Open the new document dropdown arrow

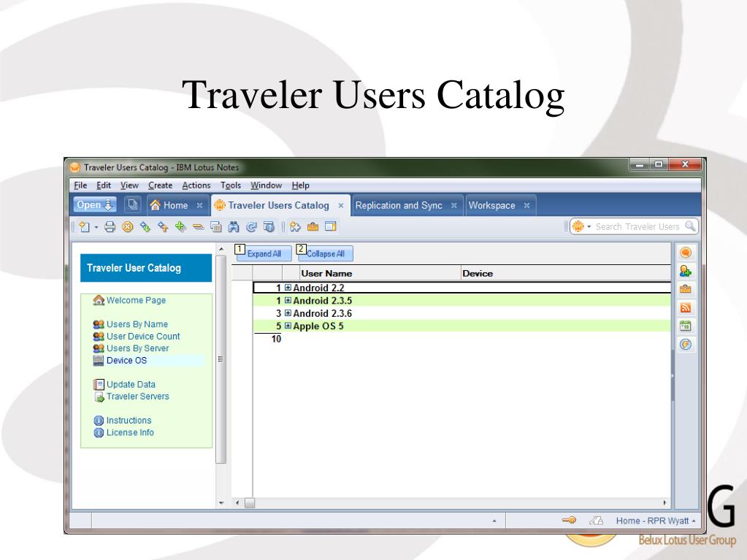96,227
